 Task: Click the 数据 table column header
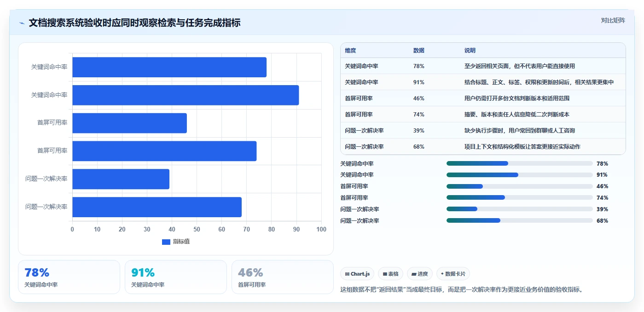pos(419,51)
